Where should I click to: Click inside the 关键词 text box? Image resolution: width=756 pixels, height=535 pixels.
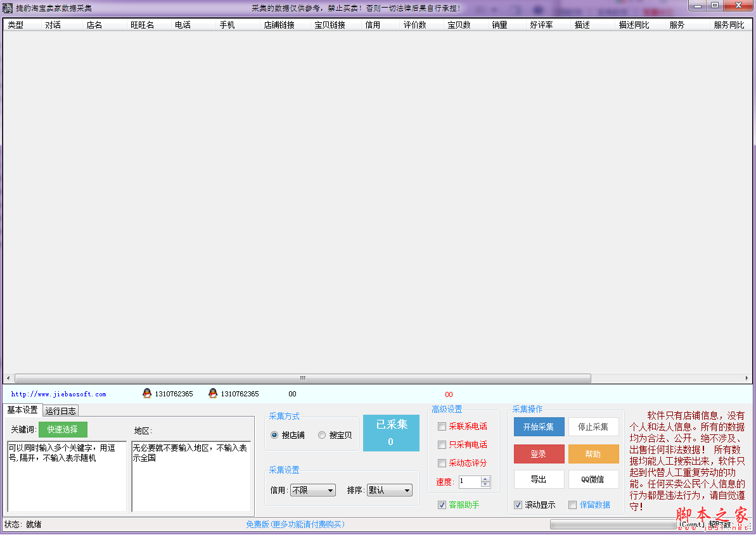tap(67, 476)
